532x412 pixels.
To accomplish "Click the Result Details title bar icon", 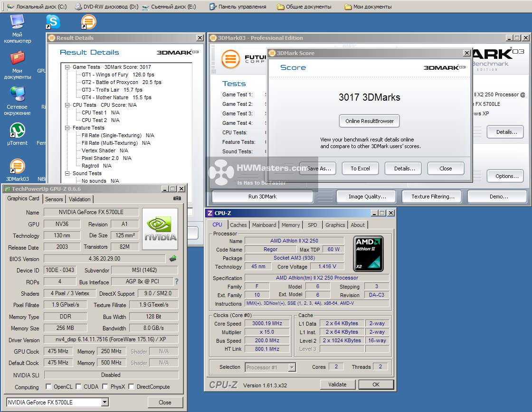I will click(52, 38).
